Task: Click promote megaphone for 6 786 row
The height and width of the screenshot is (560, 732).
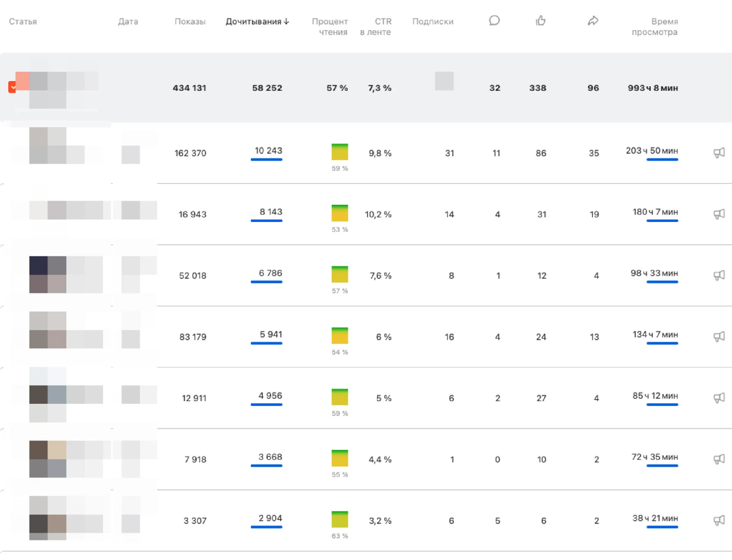Action: (x=719, y=275)
